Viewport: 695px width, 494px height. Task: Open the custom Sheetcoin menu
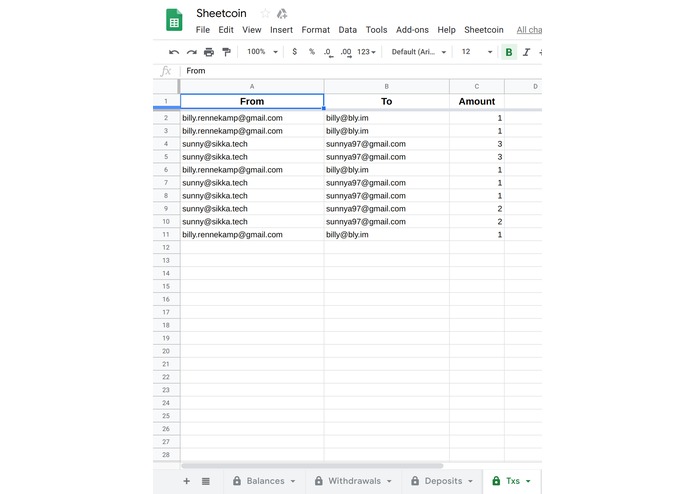[484, 30]
